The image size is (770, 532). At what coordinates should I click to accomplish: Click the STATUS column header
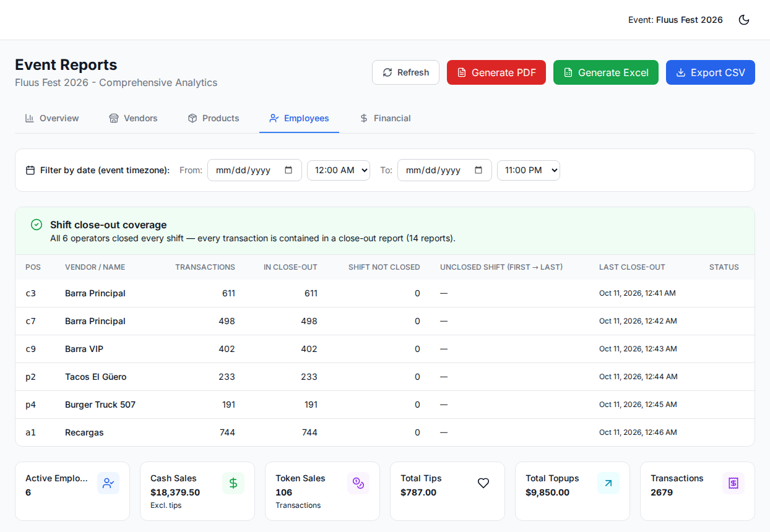724,267
